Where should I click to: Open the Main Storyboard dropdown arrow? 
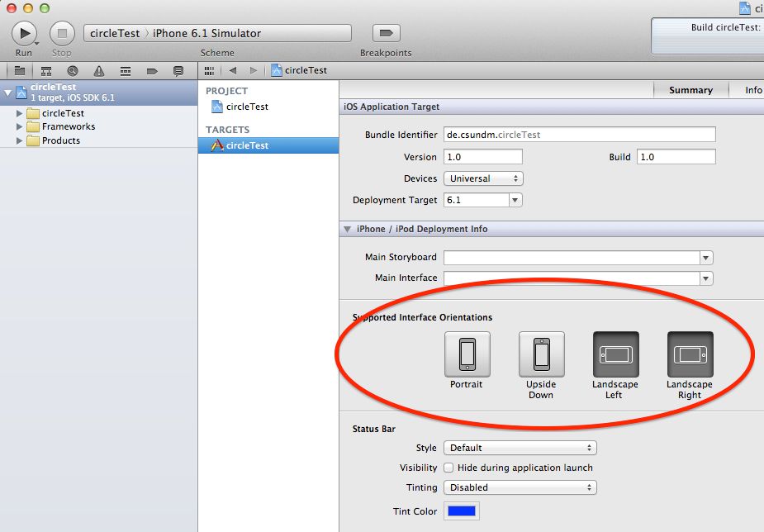(706, 257)
